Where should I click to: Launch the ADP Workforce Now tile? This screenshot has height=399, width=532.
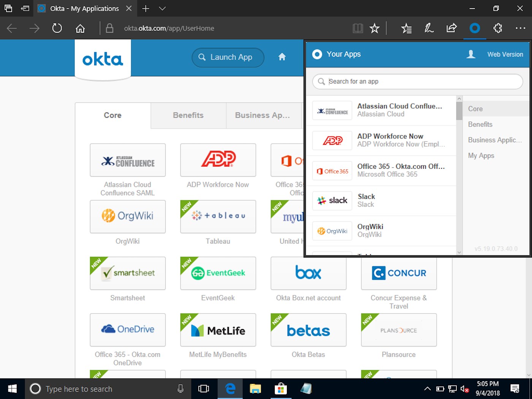pos(218,160)
